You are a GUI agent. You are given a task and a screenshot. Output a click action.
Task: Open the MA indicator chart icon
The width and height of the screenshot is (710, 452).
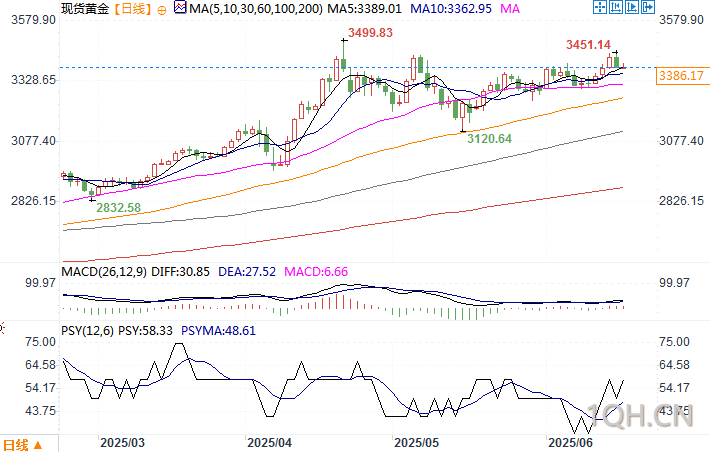pos(180,8)
